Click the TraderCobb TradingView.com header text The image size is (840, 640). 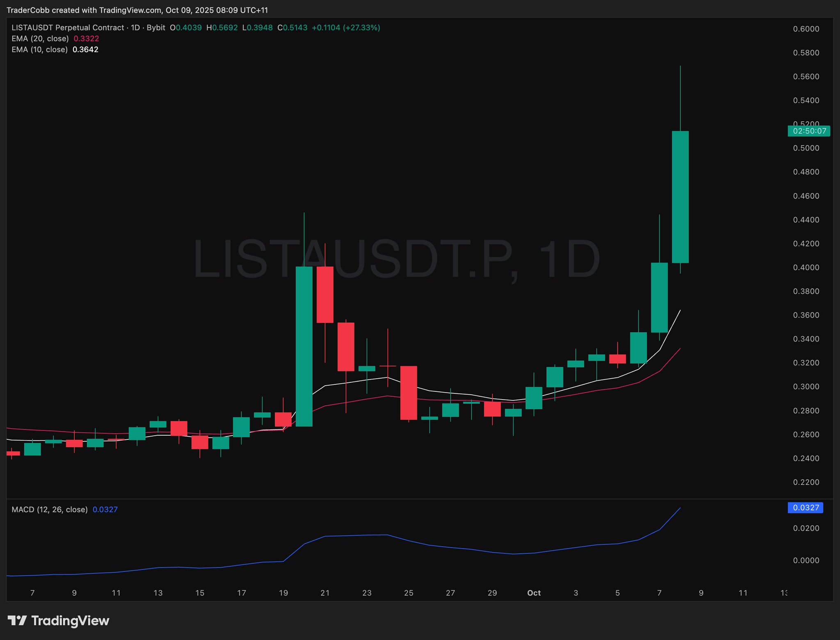click(x=137, y=10)
